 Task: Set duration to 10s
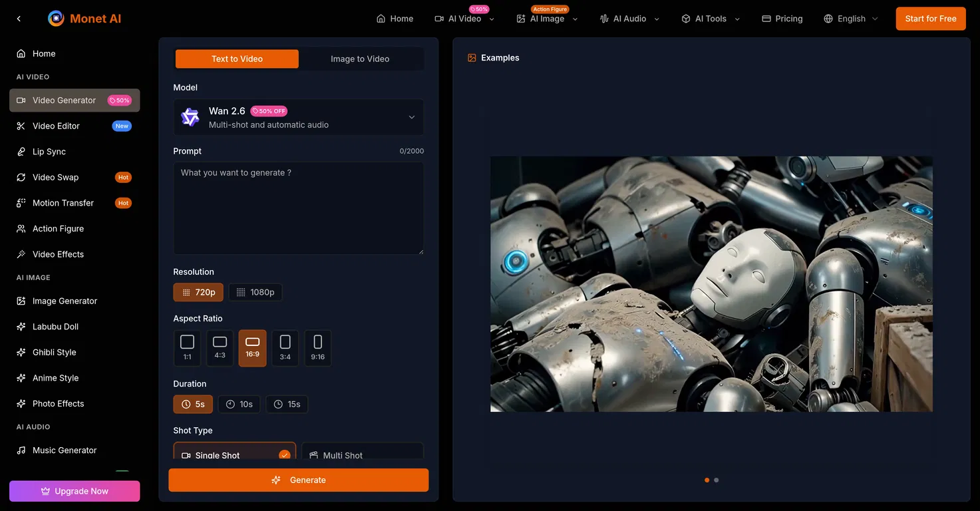pyautogui.click(x=239, y=404)
